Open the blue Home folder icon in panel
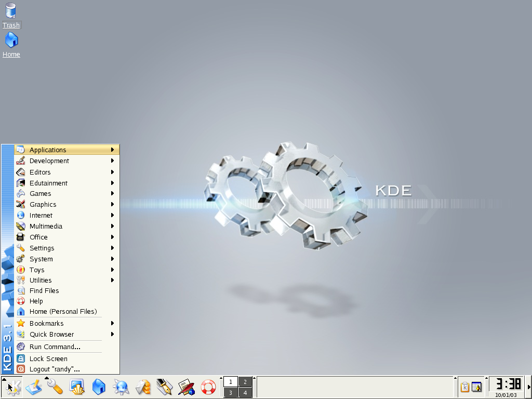 tap(99, 387)
